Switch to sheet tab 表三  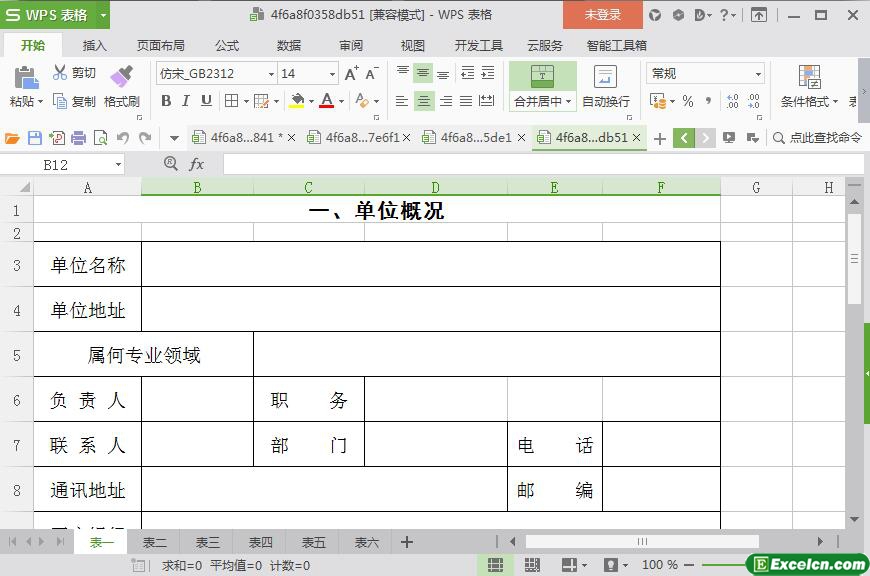(x=207, y=542)
